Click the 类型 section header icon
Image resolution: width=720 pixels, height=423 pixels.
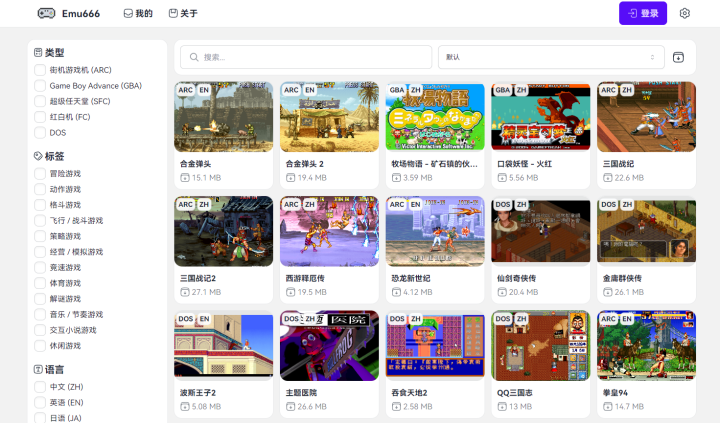(38, 52)
